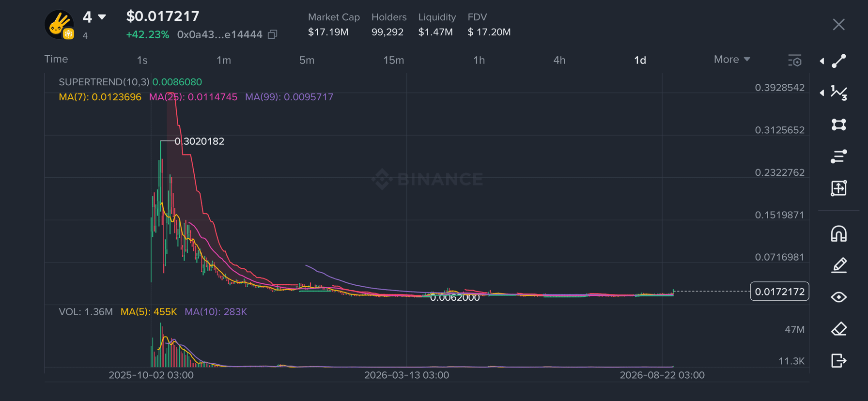Select the measure zoom tool

pos(839,188)
